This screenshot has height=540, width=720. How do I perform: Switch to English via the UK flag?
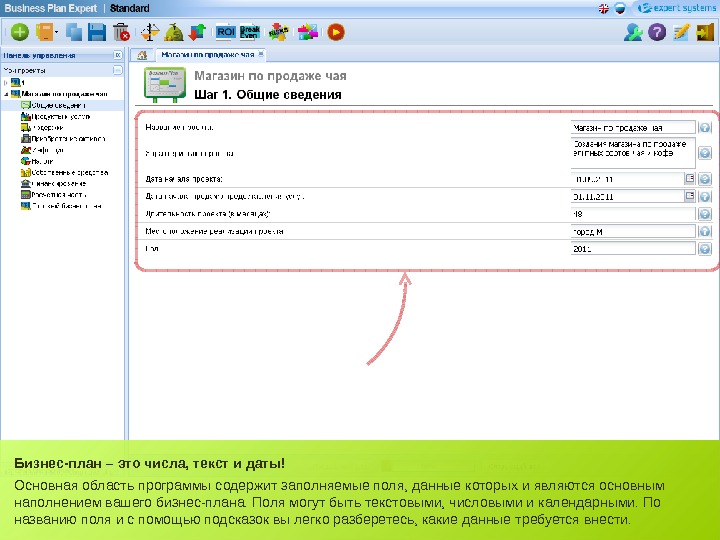click(x=604, y=9)
